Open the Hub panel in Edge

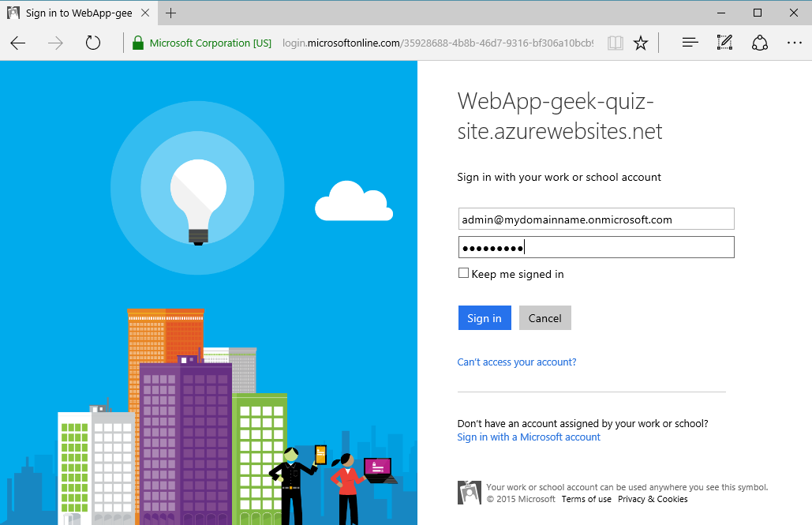(689, 43)
